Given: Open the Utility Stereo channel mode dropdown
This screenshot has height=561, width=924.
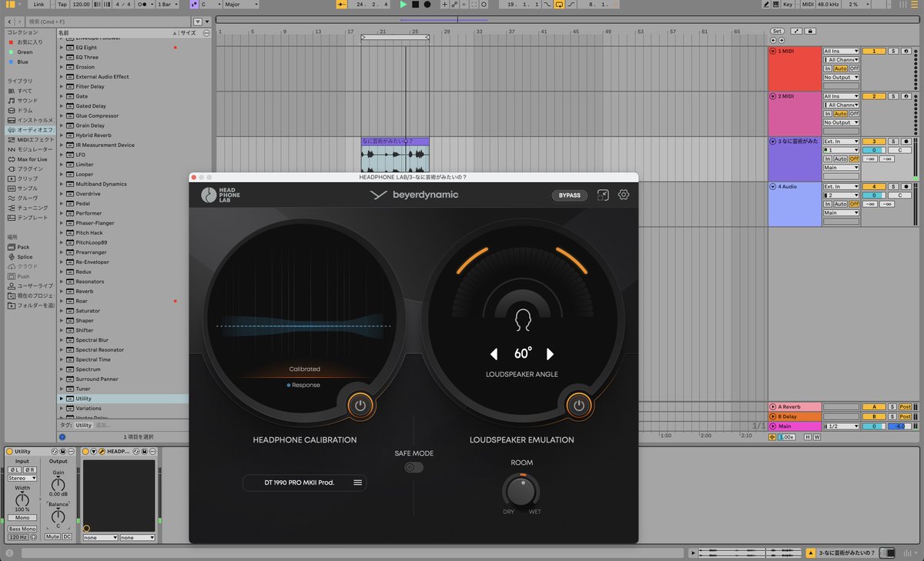Looking at the screenshot, I should [22, 478].
